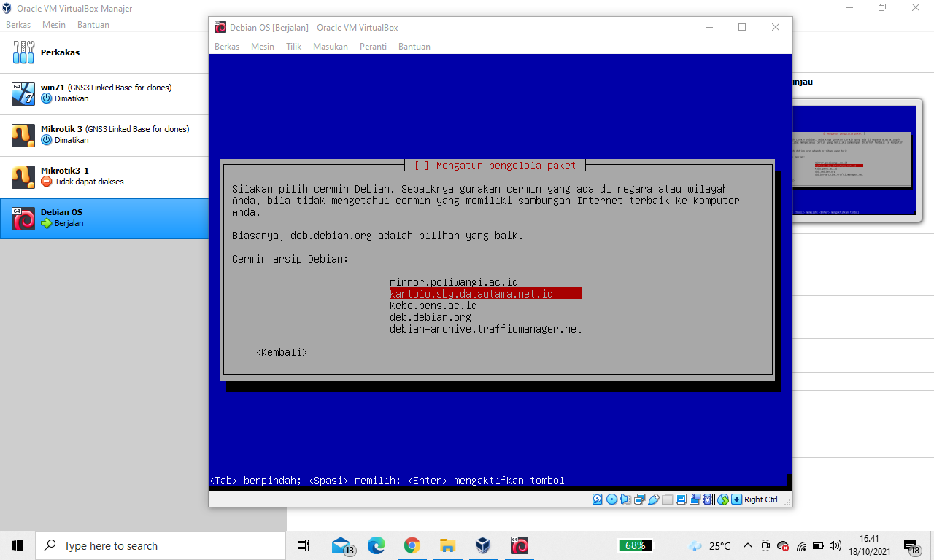Viewport: 934px width, 560px height.
Task: Click the Mikrotik 3 VM icon
Action: 23,135
